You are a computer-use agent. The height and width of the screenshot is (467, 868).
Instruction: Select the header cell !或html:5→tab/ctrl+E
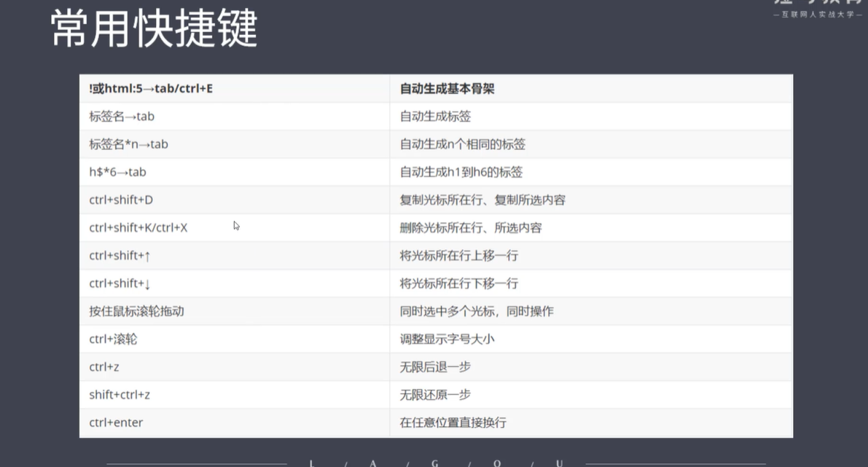234,89
